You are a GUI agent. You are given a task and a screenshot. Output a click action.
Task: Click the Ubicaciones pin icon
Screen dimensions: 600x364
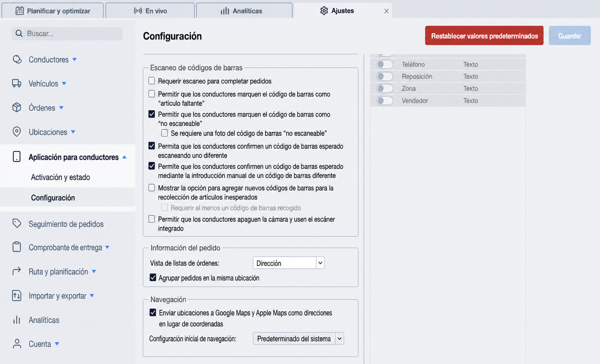[16, 132]
